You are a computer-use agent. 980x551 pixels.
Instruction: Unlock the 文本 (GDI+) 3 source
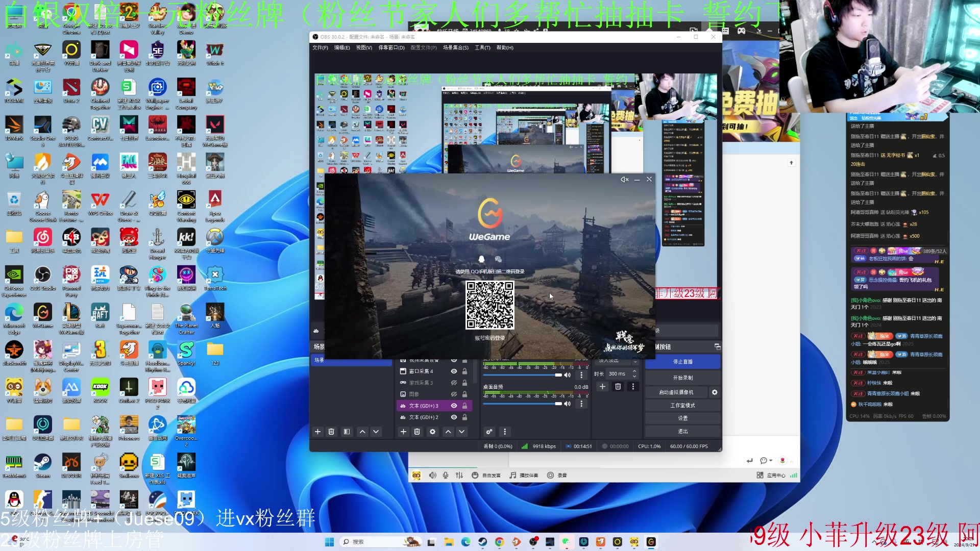pos(464,406)
